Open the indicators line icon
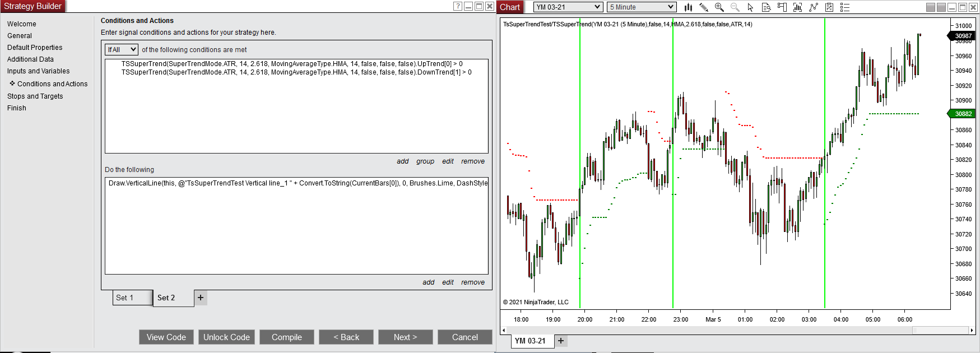This screenshot has width=980, height=353. tap(814, 7)
